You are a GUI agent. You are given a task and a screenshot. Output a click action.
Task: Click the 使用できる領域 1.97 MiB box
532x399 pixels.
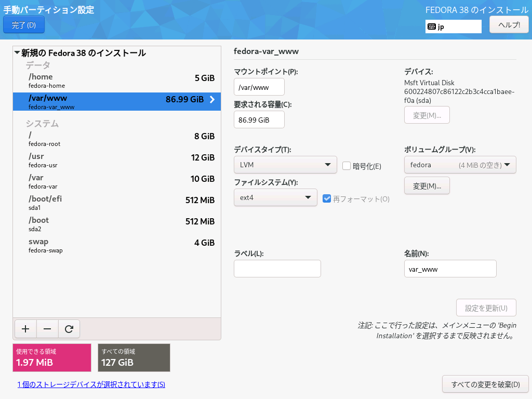coord(52,357)
